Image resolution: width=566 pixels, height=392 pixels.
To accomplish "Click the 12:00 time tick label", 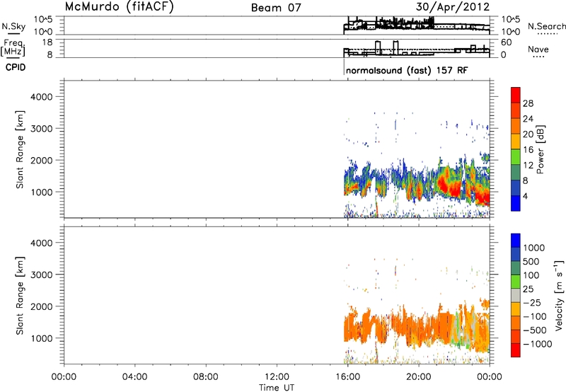I will click(277, 377).
